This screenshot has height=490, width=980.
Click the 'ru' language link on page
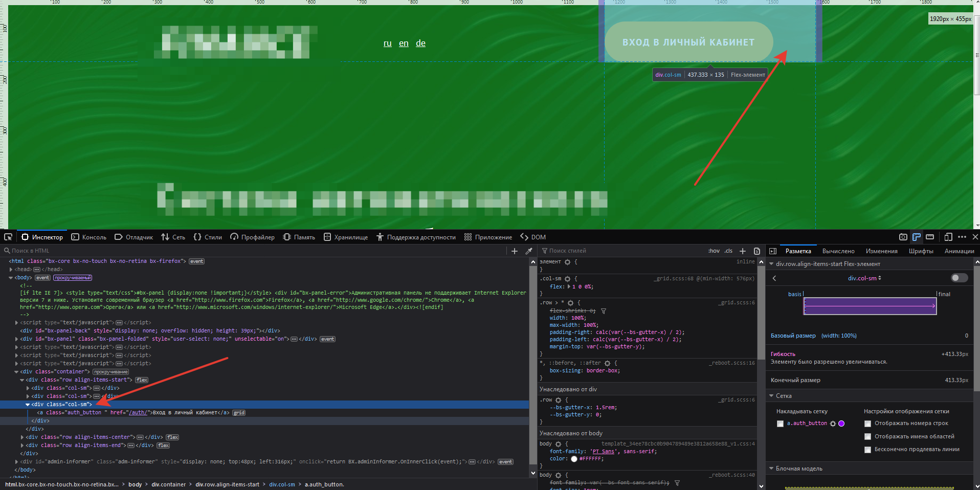pyautogui.click(x=388, y=43)
